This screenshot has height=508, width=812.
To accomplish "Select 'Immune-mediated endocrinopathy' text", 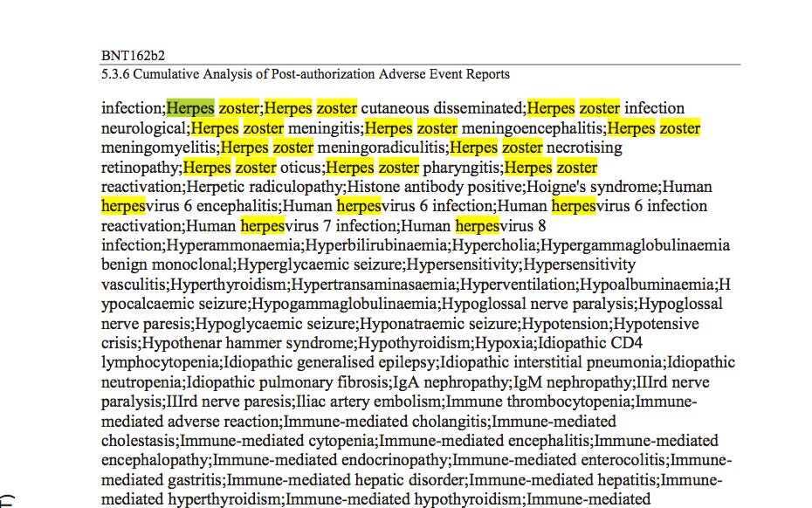I will pos(330,460).
